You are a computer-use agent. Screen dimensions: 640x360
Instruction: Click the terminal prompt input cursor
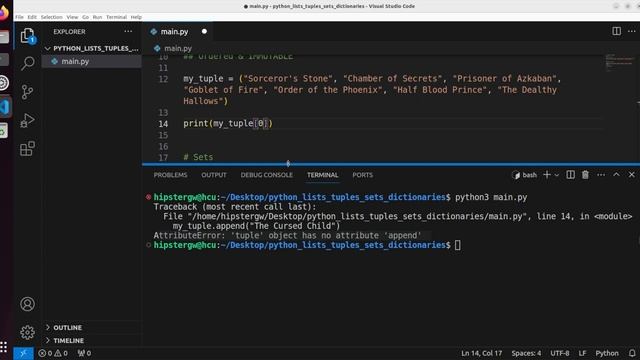click(458, 245)
